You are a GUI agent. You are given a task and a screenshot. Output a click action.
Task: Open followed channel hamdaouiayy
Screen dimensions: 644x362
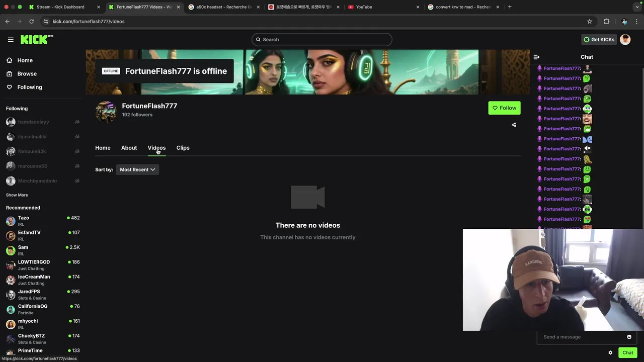pos(43,122)
